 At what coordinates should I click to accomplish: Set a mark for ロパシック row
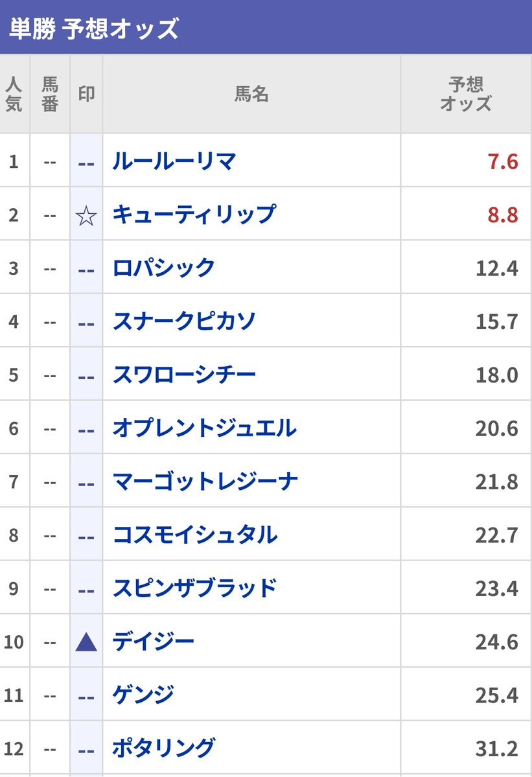tap(86, 268)
